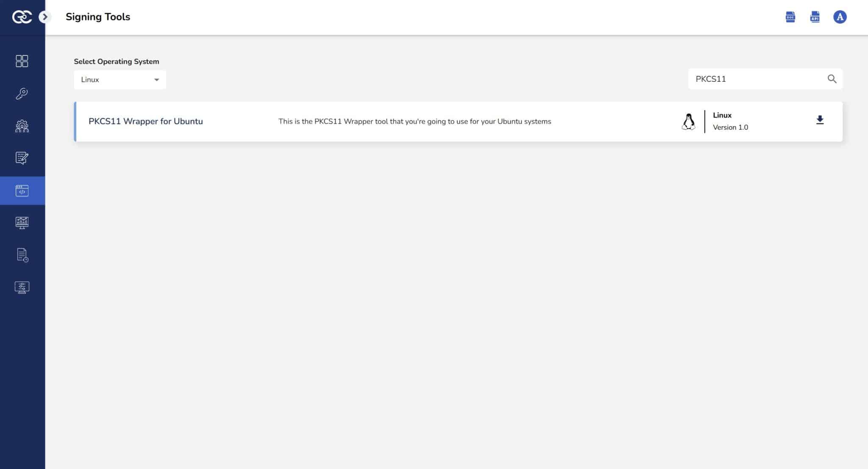Click the dropdown arrow next to Linux
The width and height of the screenshot is (868, 469).
(156, 80)
